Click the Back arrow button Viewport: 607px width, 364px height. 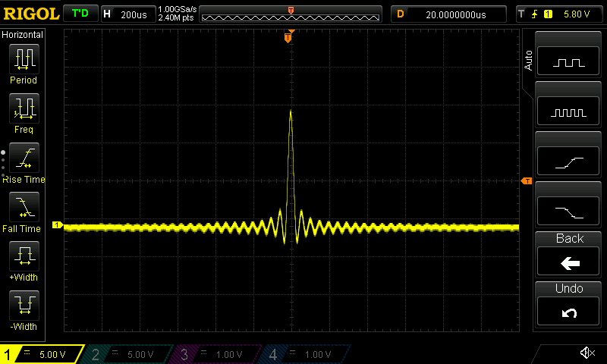pyautogui.click(x=568, y=254)
